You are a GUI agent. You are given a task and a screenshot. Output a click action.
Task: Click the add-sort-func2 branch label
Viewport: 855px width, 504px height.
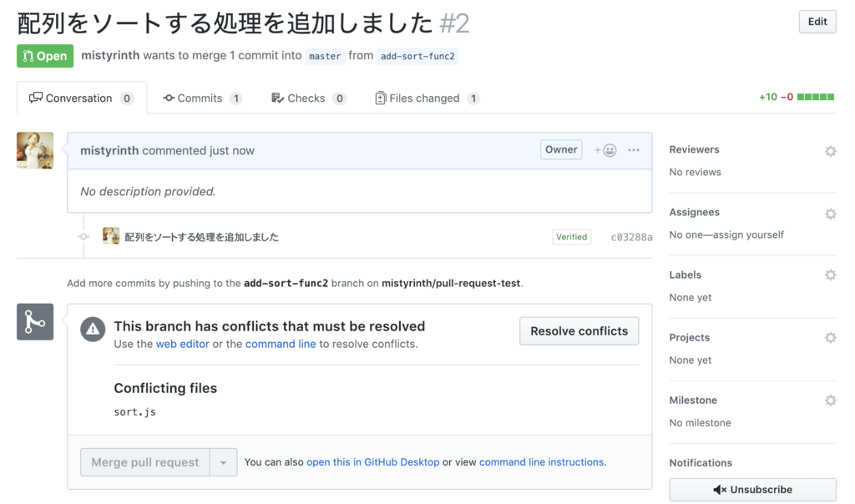[x=417, y=56]
